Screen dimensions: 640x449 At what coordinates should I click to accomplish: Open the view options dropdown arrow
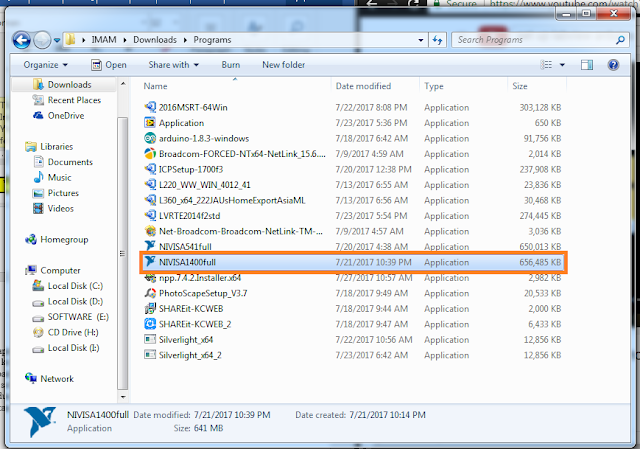point(562,65)
